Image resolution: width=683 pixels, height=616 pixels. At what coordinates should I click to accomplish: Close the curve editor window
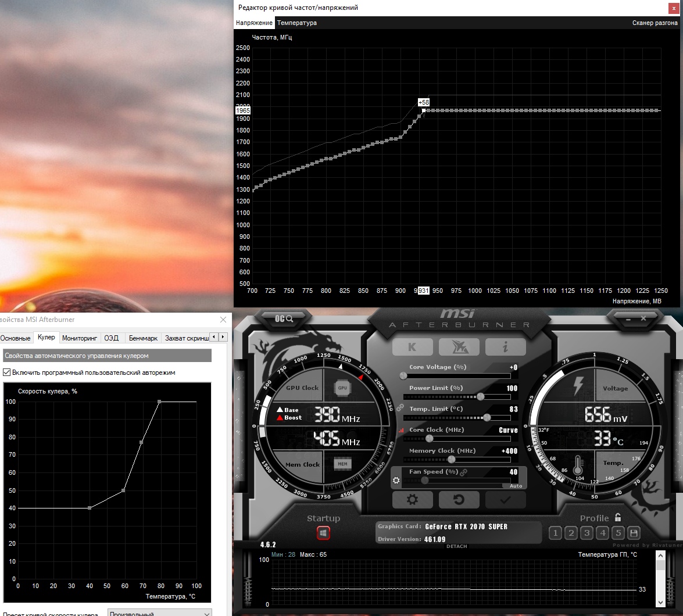[x=674, y=8]
